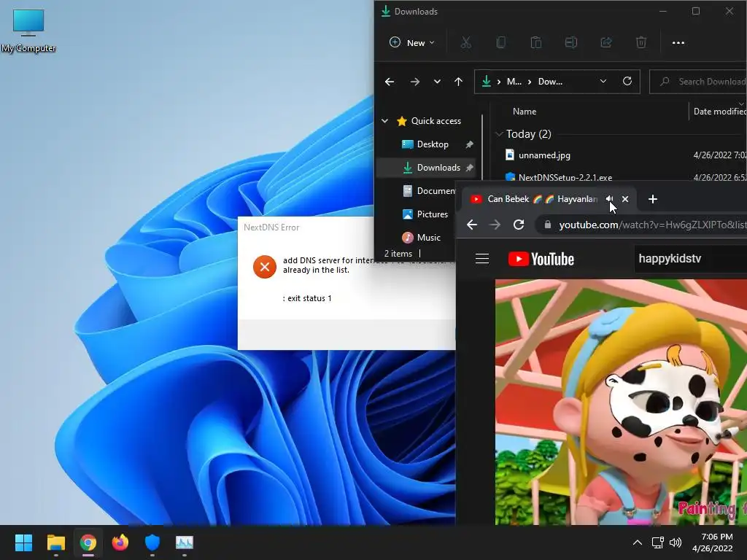Open My Computer desktop icon
Viewport: 747px width, 560px height.
pos(28,31)
